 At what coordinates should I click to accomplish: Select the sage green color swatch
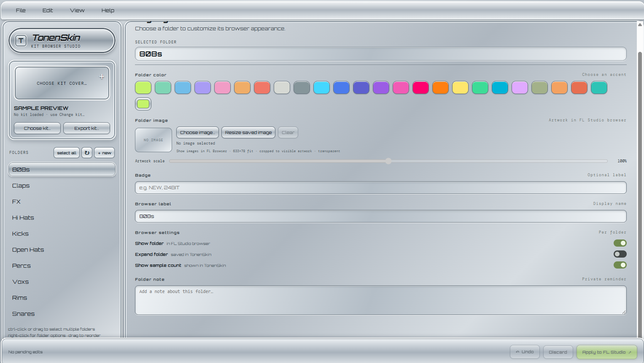tap(539, 88)
